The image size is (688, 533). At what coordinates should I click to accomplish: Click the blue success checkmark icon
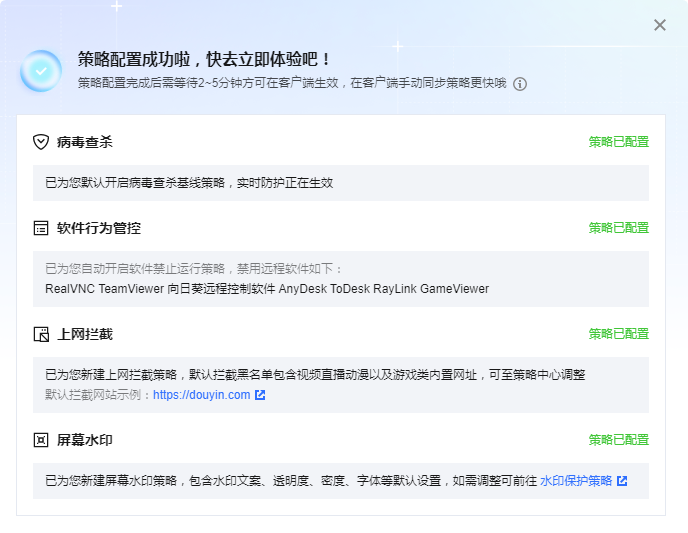[x=41, y=71]
